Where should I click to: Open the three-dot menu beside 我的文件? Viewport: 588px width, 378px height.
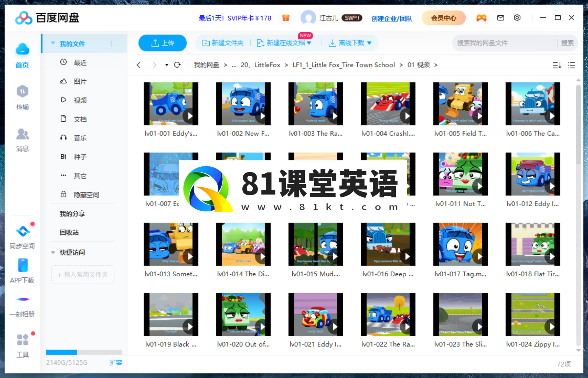(111, 44)
